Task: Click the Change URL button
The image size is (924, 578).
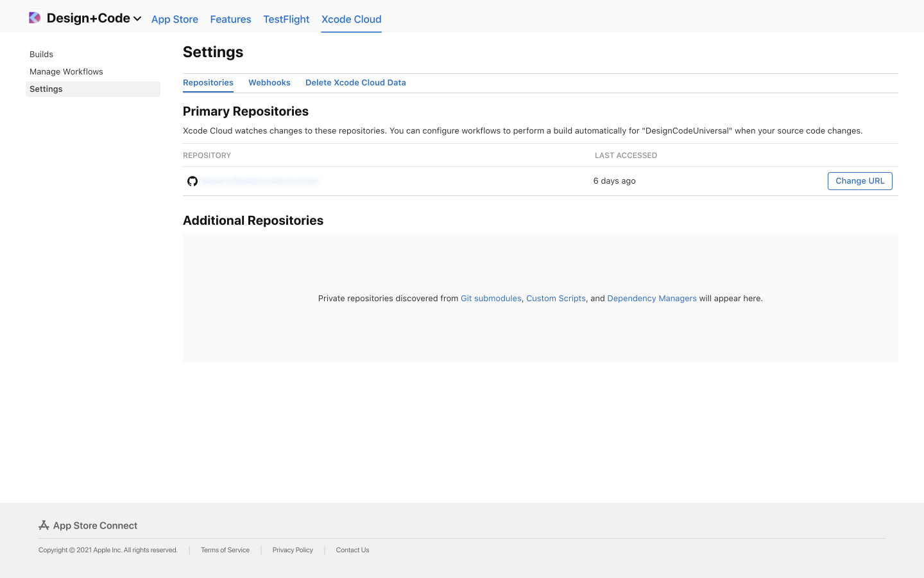Action: tap(860, 180)
